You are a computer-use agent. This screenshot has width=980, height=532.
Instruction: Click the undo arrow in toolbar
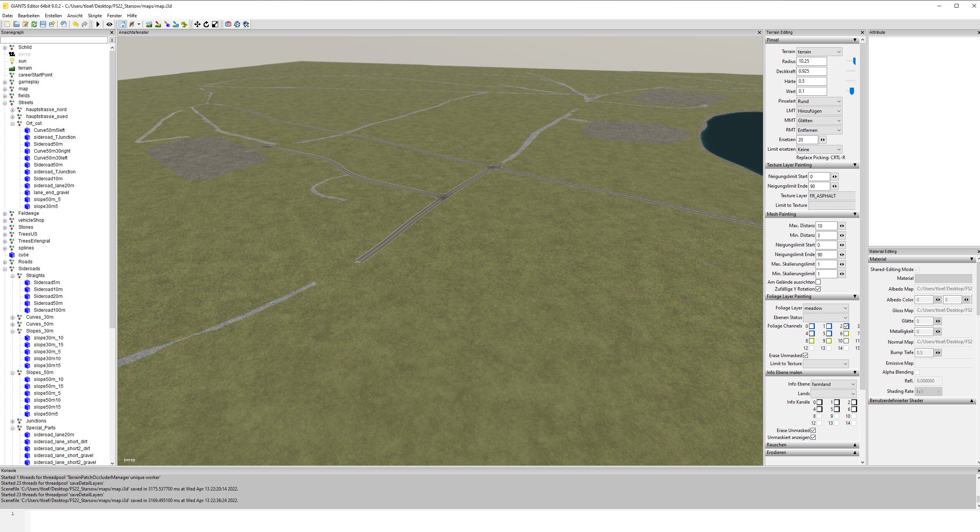coord(76,24)
